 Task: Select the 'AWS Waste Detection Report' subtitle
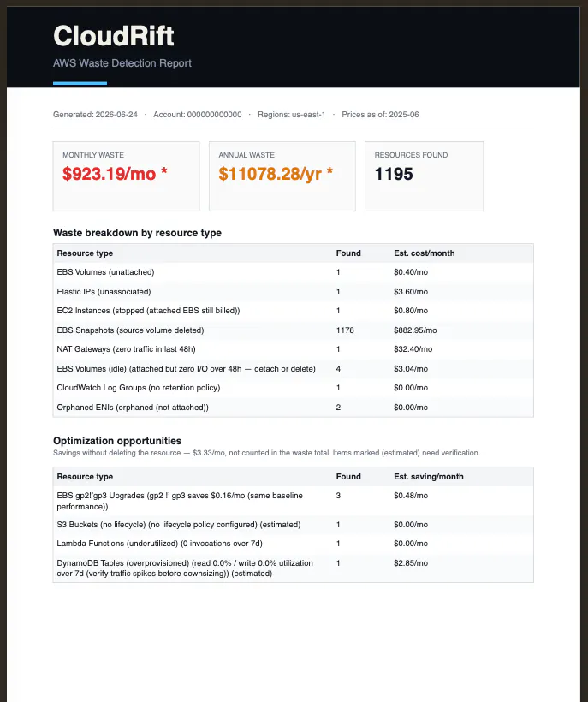[122, 63]
